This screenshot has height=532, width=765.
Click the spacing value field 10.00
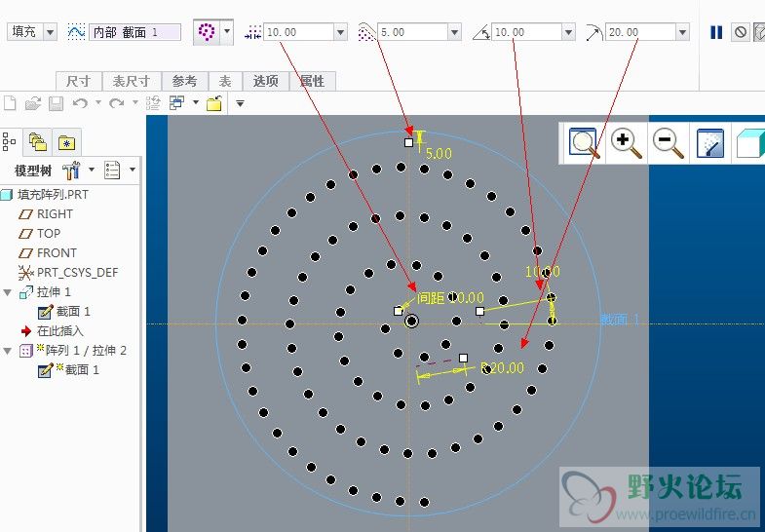click(298, 33)
